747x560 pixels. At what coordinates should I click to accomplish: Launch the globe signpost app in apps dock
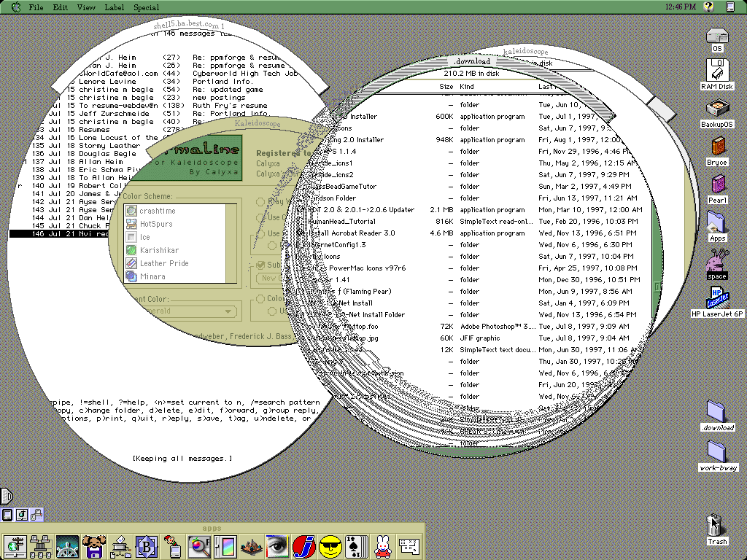15,546
